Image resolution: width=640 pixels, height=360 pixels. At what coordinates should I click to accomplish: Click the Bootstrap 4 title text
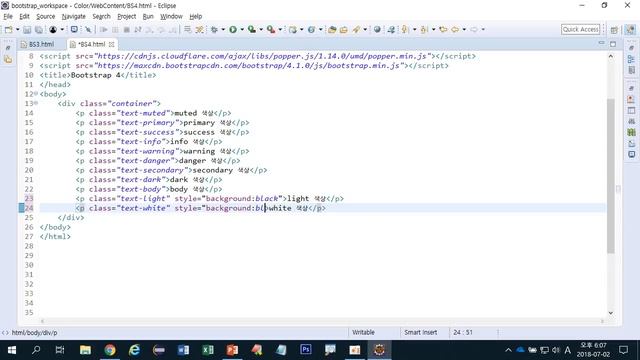(96, 75)
